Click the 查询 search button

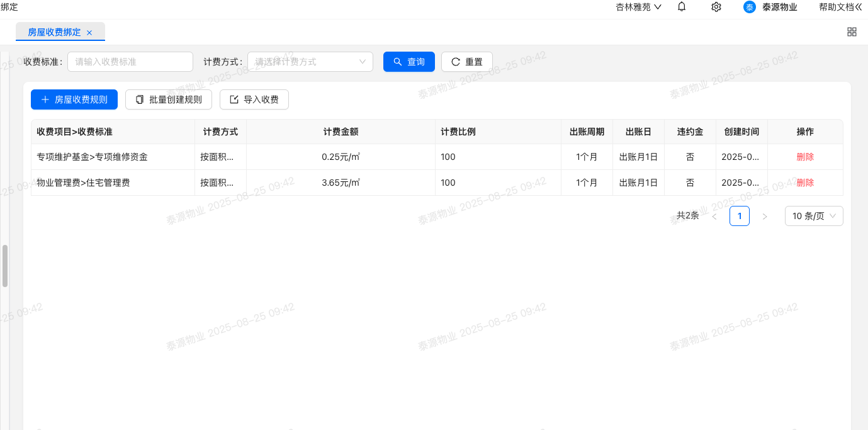[409, 62]
